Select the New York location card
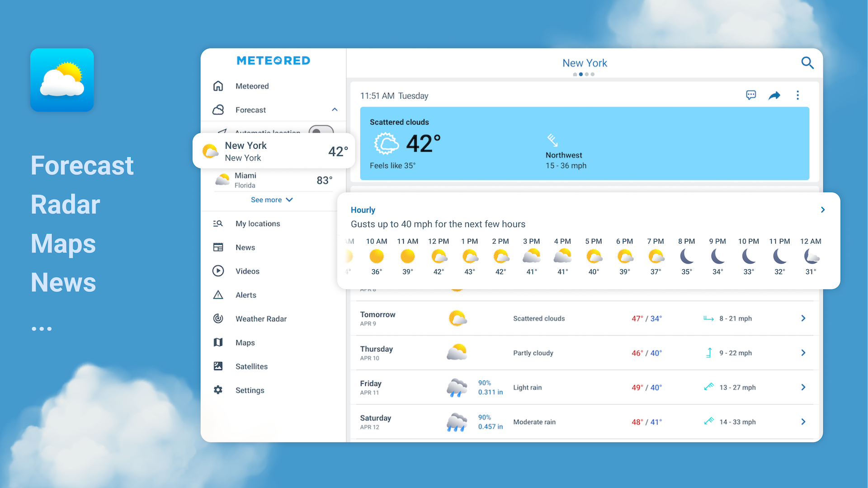The width and height of the screenshot is (868, 488). tap(274, 151)
